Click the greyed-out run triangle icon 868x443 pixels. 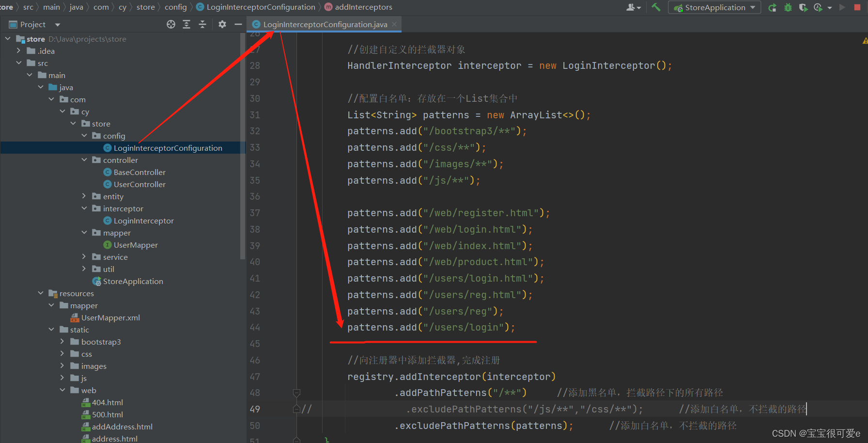tap(842, 7)
